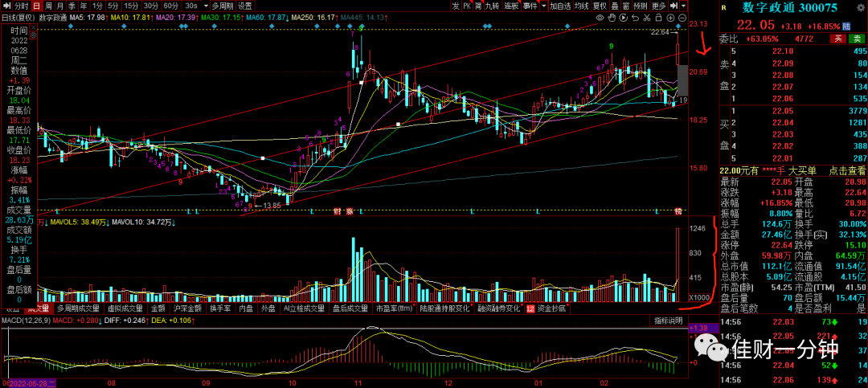Open 指标说明 indicator description
The image size is (868, 388).
coord(668,321)
